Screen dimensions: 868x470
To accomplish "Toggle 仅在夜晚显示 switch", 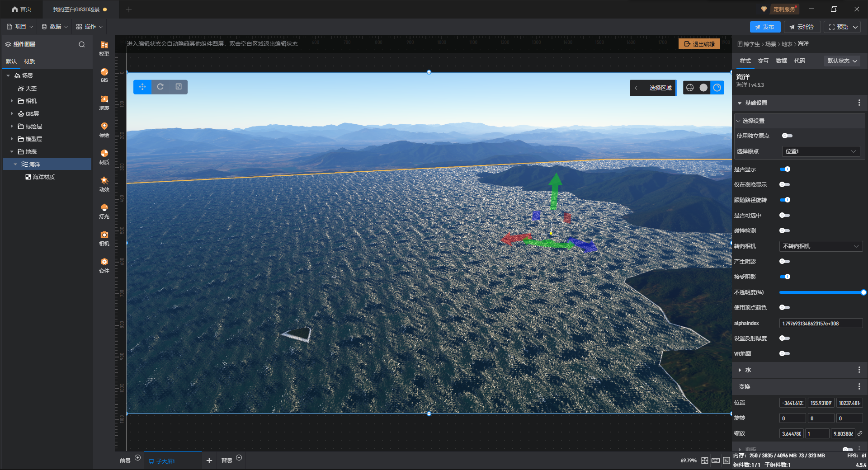I will tap(785, 184).
